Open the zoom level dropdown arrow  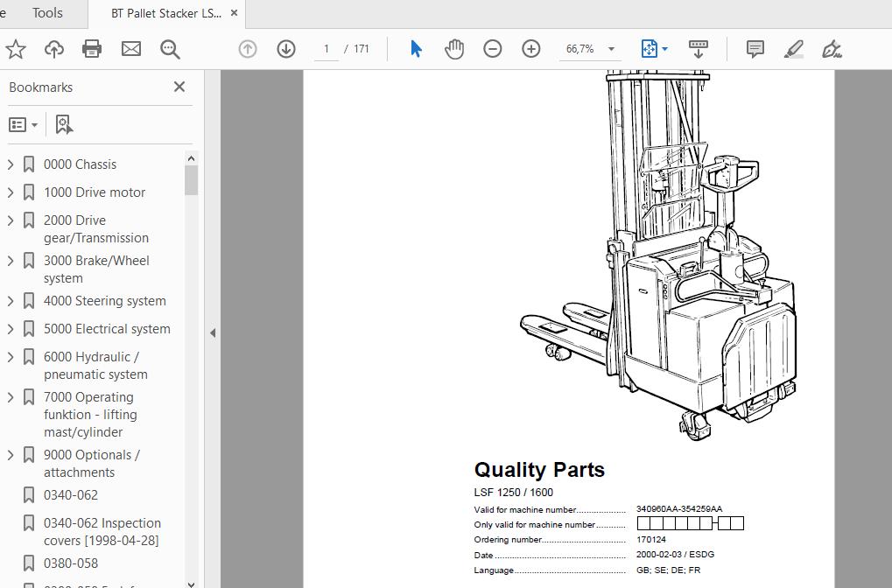611,49
